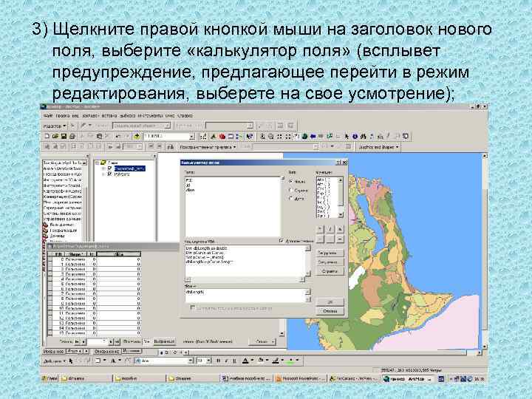Click the Start button on Windows taskbar
532x399 pixels.
click(50, 378)
